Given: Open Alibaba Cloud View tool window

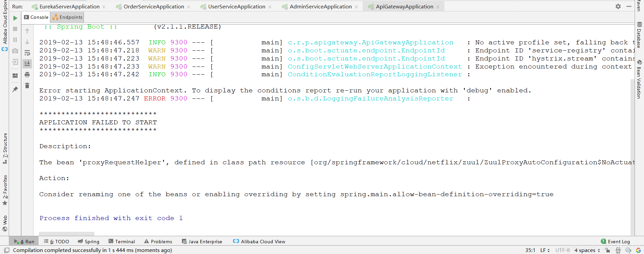Looking at the screenshot, I should (x=259, y=241).
